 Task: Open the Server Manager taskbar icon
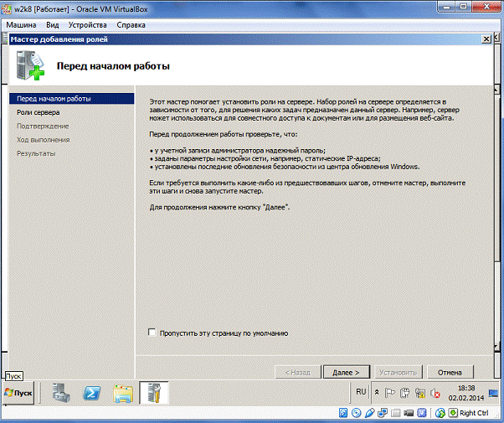[x=61, y=393]
